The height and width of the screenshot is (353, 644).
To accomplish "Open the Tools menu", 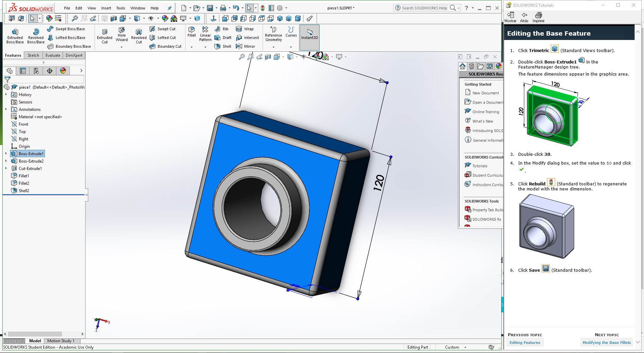I will 120,8.
